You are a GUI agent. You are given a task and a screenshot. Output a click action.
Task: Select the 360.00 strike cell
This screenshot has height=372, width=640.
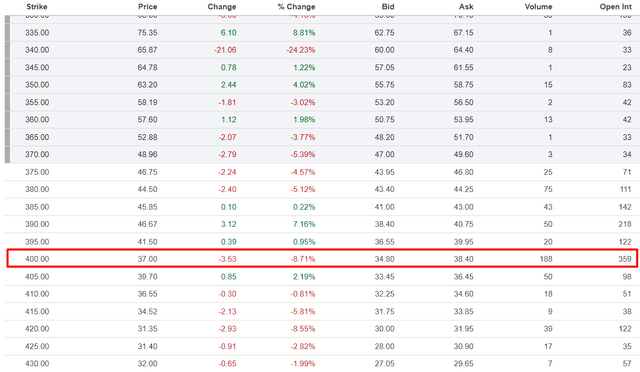pyautogui.click(x=37, y=120)
